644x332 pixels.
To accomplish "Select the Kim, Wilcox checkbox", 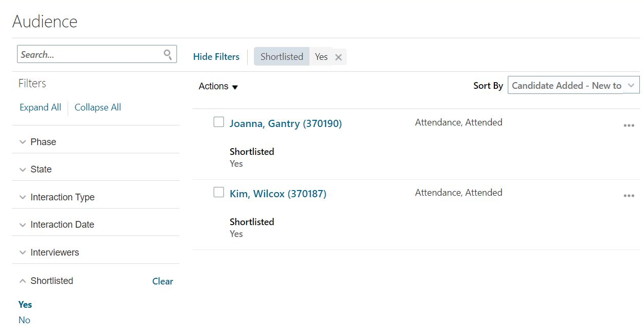I will pyautogui.click(x=219, y=193).
